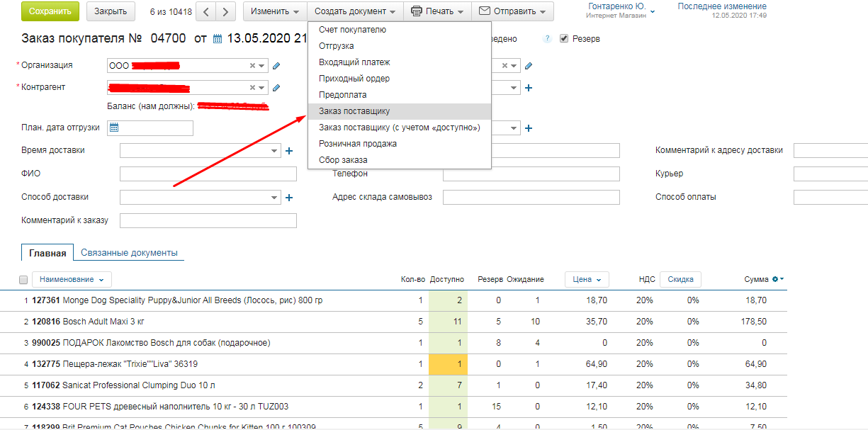Edit Организация with pencil icon
Viewport: 868px width, 430px height.
point(276,66)
